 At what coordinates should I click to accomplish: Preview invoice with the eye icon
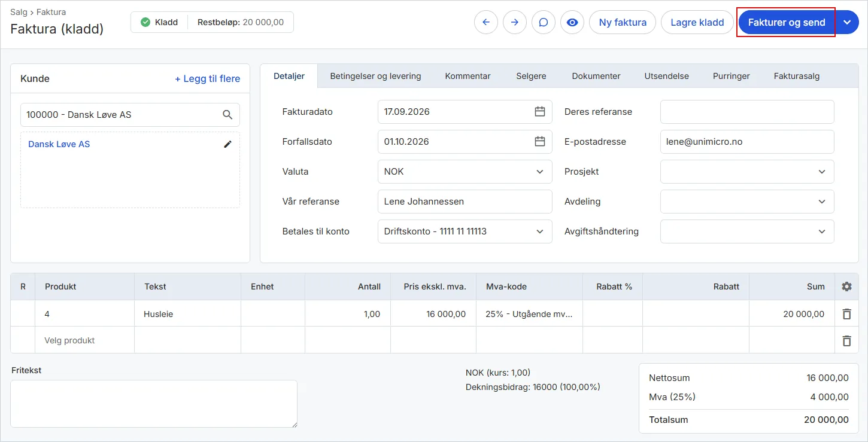[572, 22]
